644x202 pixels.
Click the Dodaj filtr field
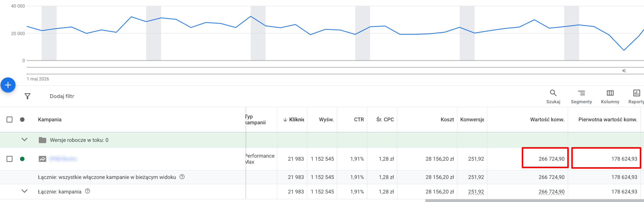tap(62, 96)
